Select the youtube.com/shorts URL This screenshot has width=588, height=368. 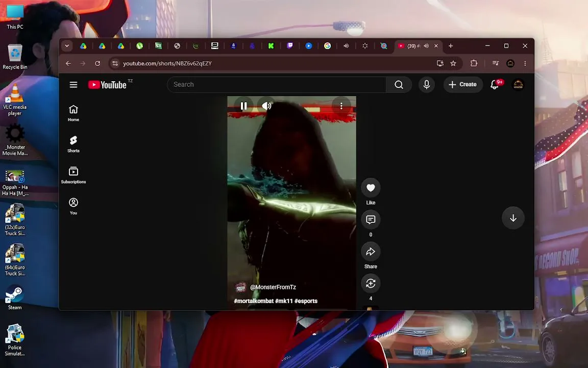point(167,63)
